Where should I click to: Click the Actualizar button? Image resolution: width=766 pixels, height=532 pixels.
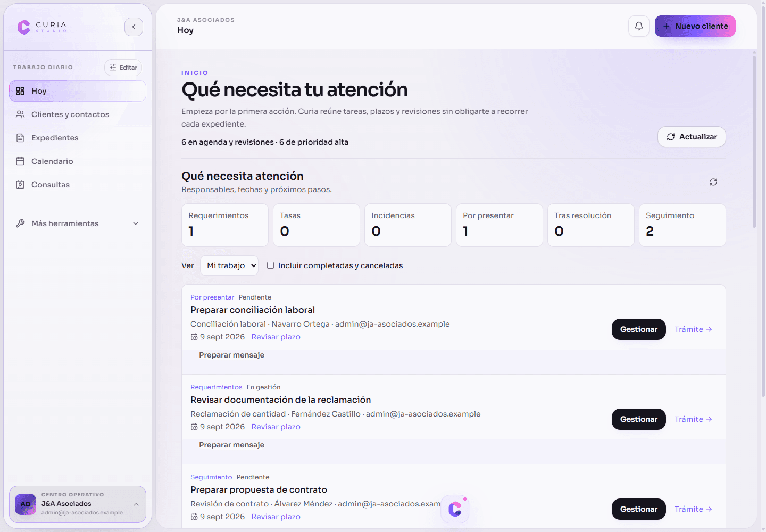click(692, 137)
